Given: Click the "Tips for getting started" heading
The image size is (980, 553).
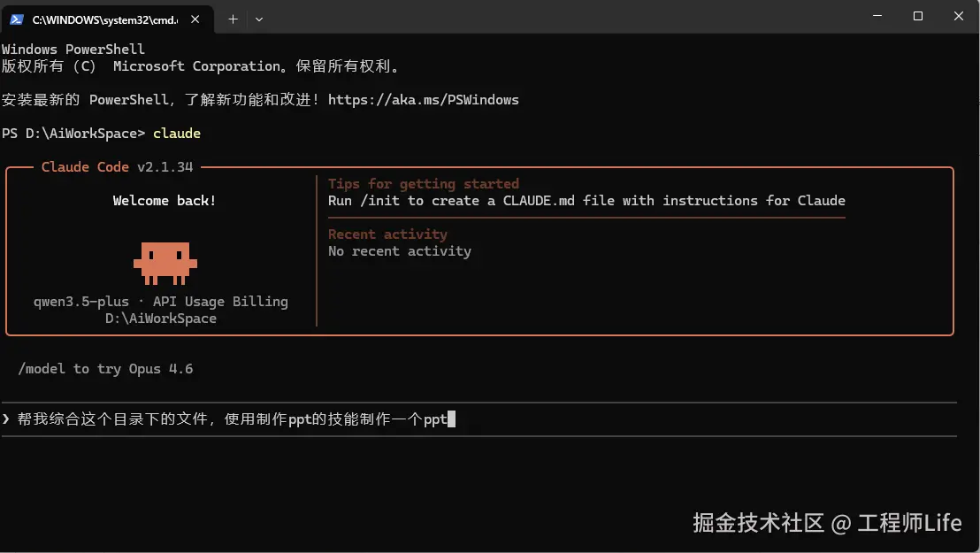Looking at the screenshot, I should coord(423,184).
